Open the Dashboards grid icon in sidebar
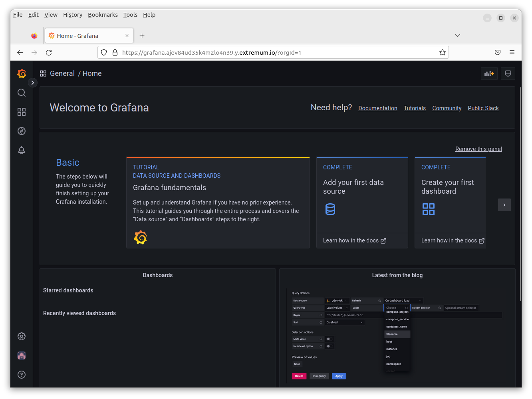The height and width of the screenshot is (399, 532). click(22, 112)
